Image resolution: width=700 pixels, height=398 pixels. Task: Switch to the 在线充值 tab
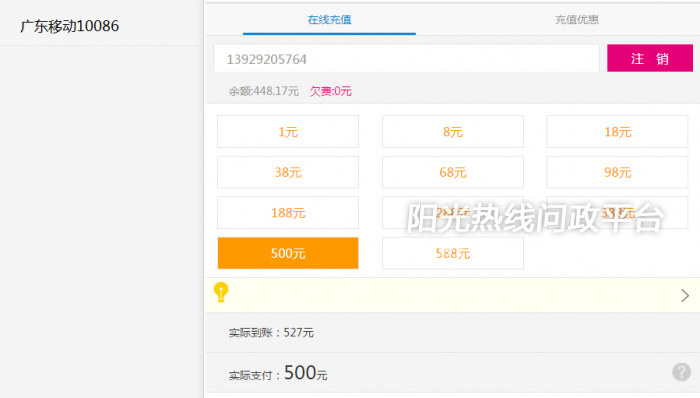click(329, 20)
